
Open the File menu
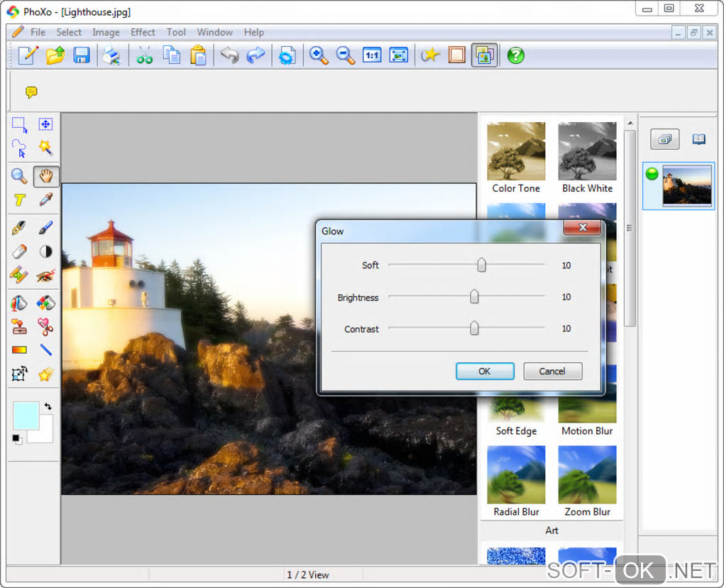pyautogui.click(x=38, y=33)
